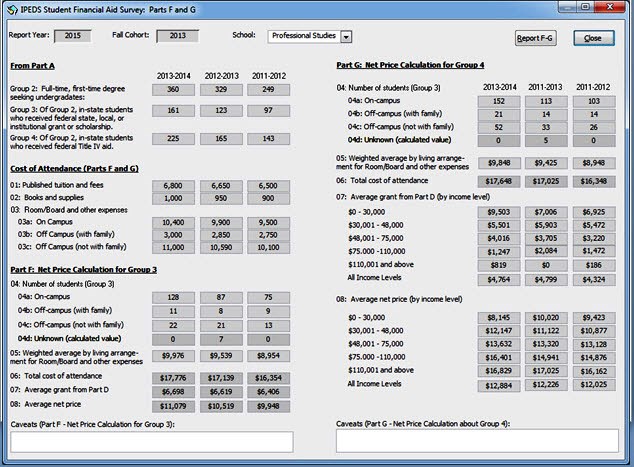Click Part G on-campus value 152
Screen dimensions: 634x467
coord(499,101)
